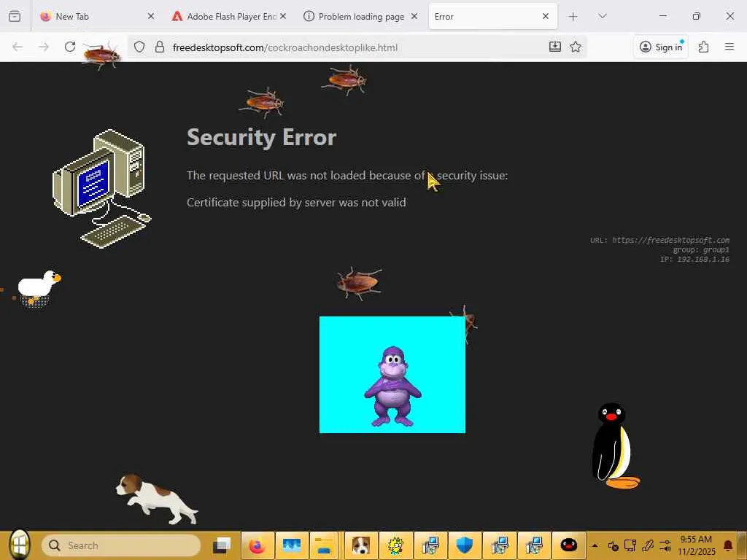747x560 pixels.
Task: View site security padlock info
Action: tap(160, 47)
